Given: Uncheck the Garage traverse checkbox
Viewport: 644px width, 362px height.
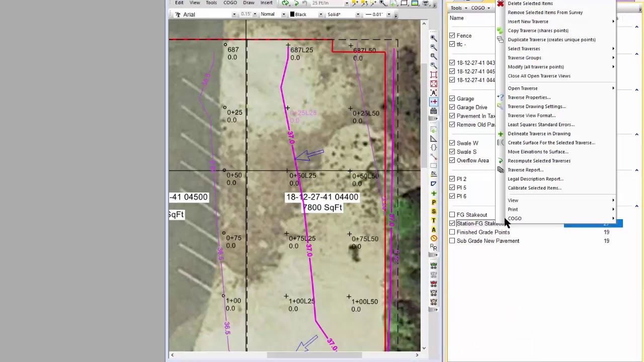Looking at the screenshot, I should coord(452,99).
